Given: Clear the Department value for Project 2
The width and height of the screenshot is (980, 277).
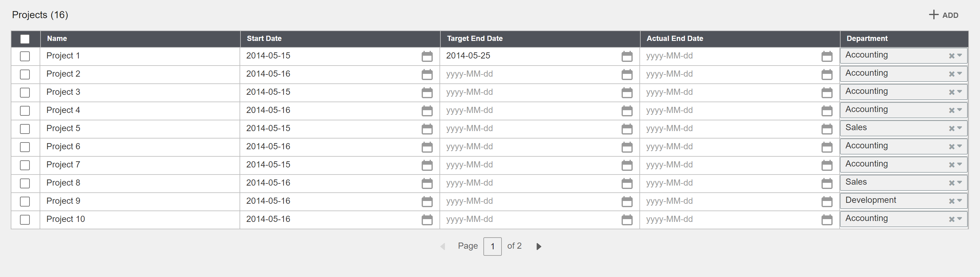Looking at the screenshot, I should (951, 74).
